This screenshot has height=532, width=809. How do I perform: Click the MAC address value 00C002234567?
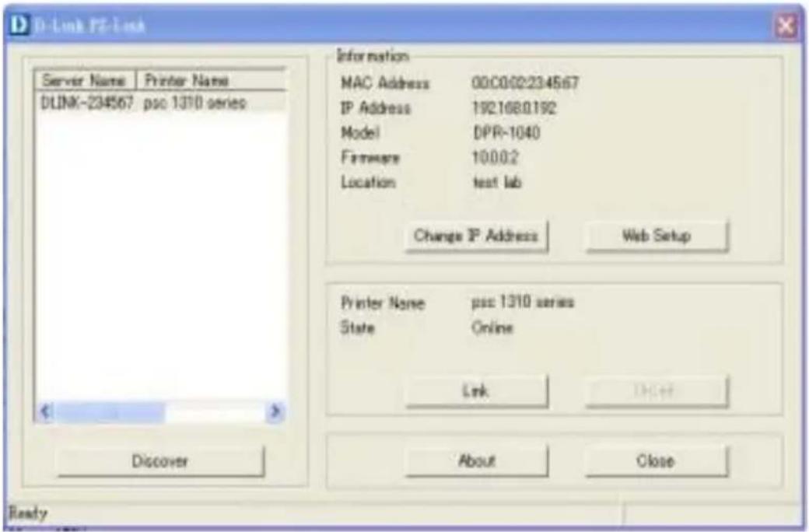coord(525,82)
